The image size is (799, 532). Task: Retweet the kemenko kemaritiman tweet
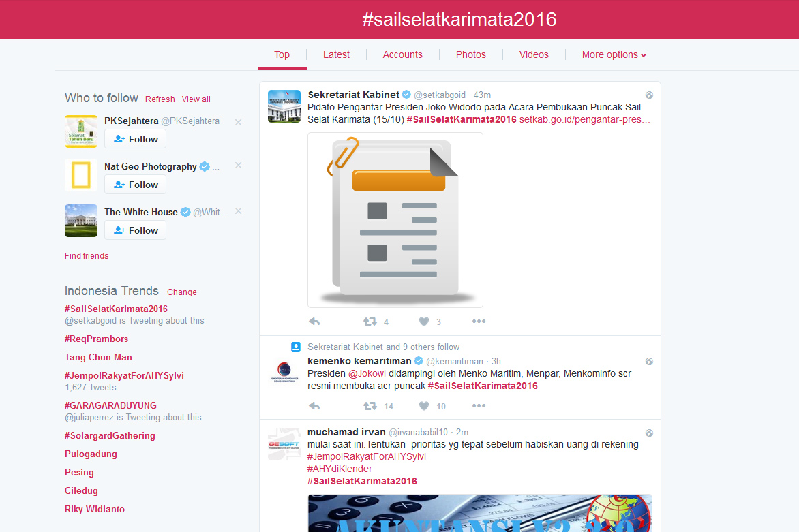click(370, 406)
